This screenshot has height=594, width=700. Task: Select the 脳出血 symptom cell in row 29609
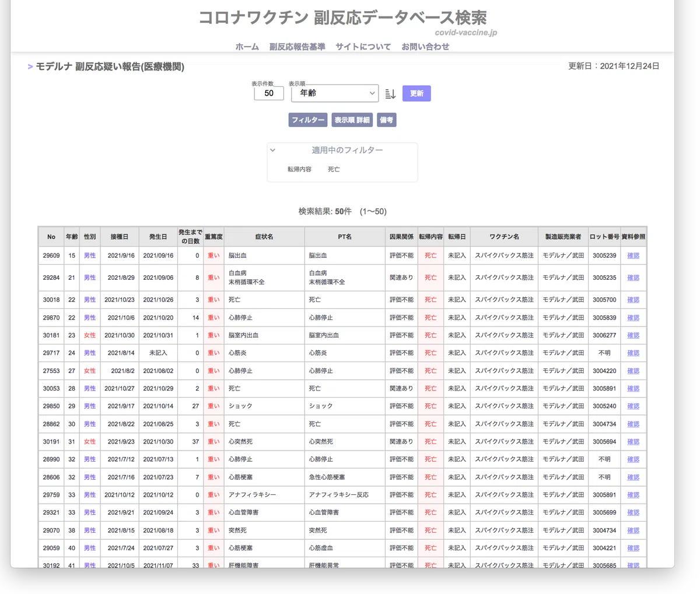pos(264,255)
